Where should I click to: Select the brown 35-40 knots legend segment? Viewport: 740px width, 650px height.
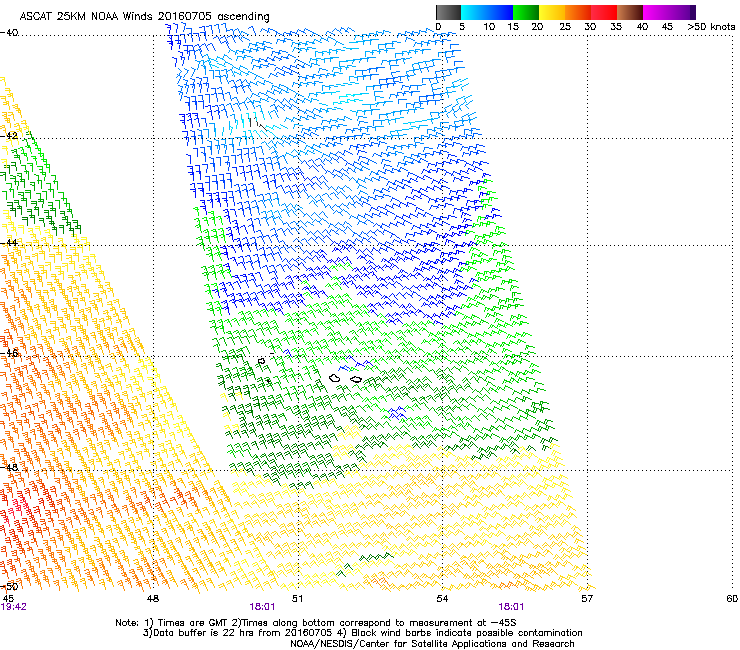(630, 12)
